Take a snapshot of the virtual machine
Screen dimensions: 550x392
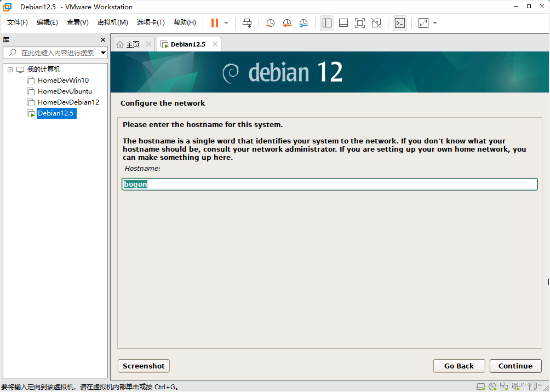(x=270, y=23)
